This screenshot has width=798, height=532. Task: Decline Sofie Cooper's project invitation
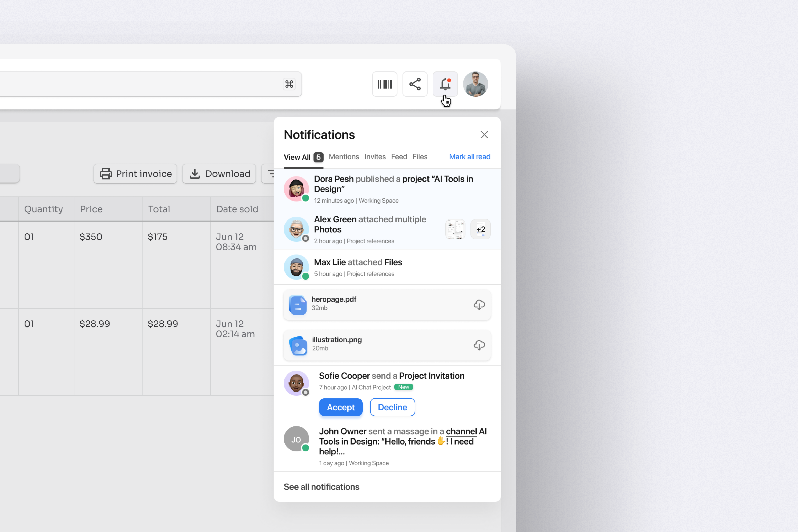(x=392, y=407)
